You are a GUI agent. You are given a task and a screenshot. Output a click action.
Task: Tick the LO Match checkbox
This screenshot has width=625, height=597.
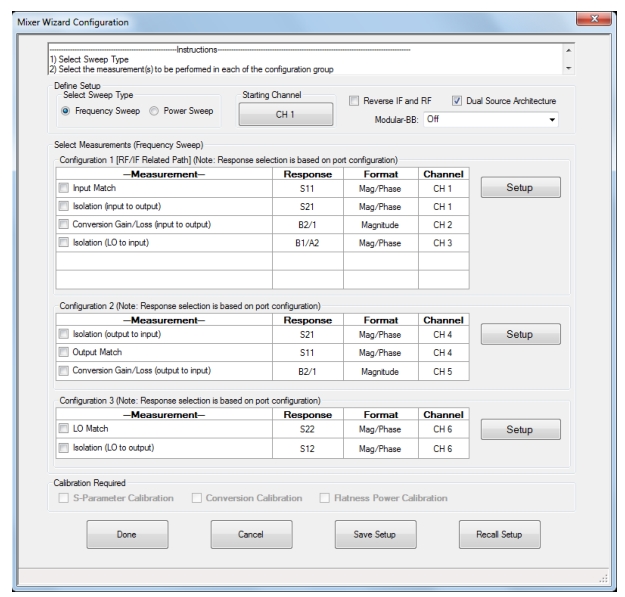click(65, 428)
